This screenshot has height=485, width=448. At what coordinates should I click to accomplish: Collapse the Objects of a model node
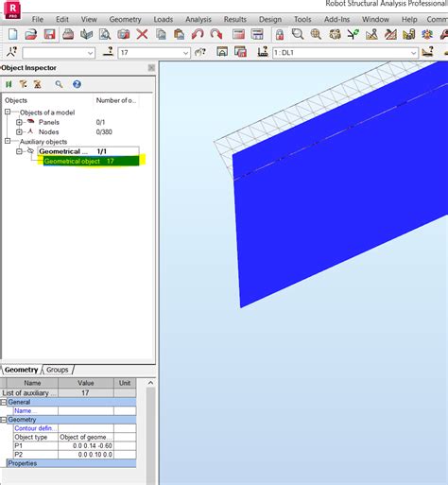click(x=8, y=112)
